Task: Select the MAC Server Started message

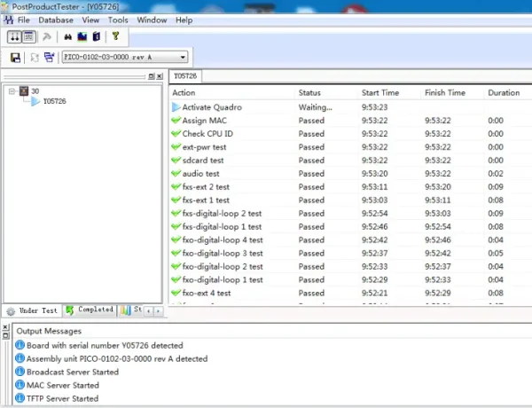Action: [63, 385]
